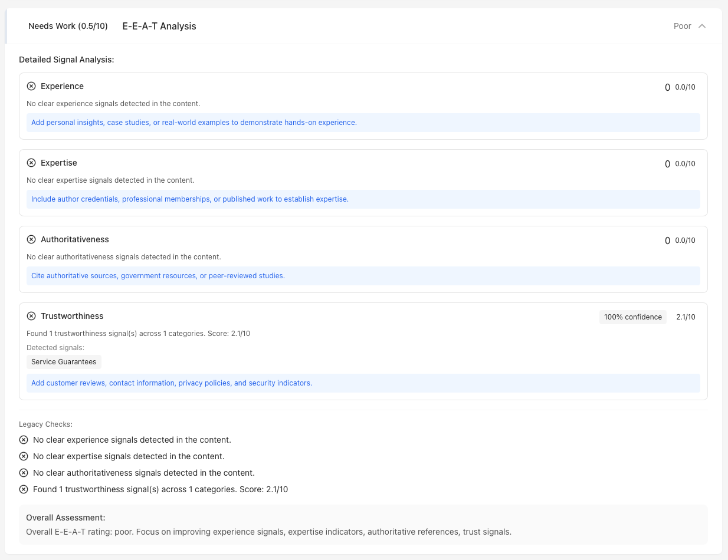The image size is (728, 560).
Task: Collapse the E-E-A-T Analysis chevron
Action: 702,26
